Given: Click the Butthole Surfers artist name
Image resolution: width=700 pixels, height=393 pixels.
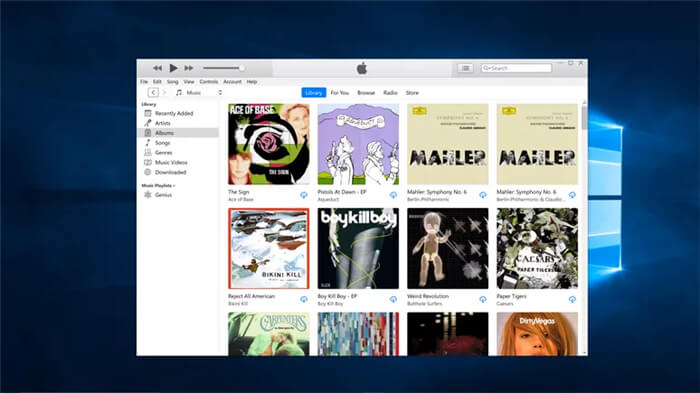Looking at the screenshot, I should [425, 304].
